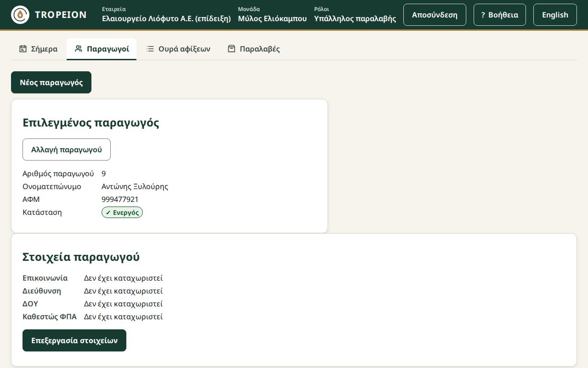This screenshot has height=368, width=588.
Task: Open Επεξεργασία στοιχείων for the producer
Action: coord(74,340)
